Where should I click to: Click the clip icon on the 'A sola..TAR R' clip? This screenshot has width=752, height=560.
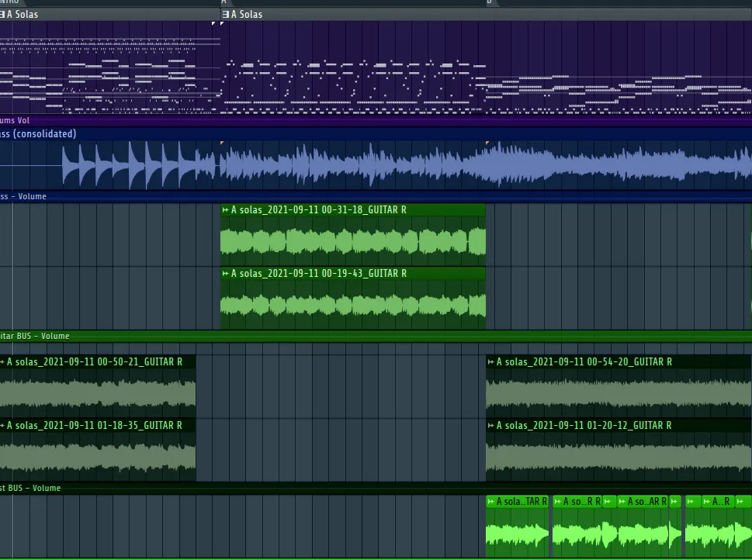(490, 502)
